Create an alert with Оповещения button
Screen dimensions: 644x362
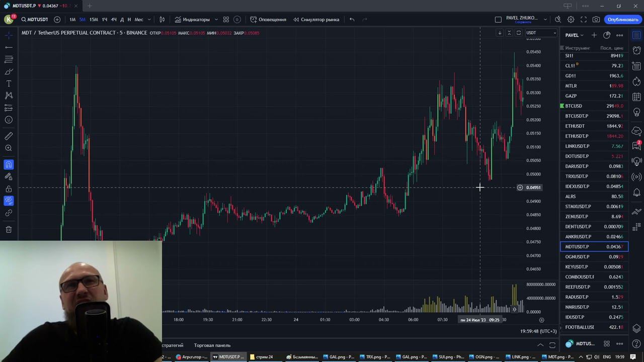tap(268, 20)
